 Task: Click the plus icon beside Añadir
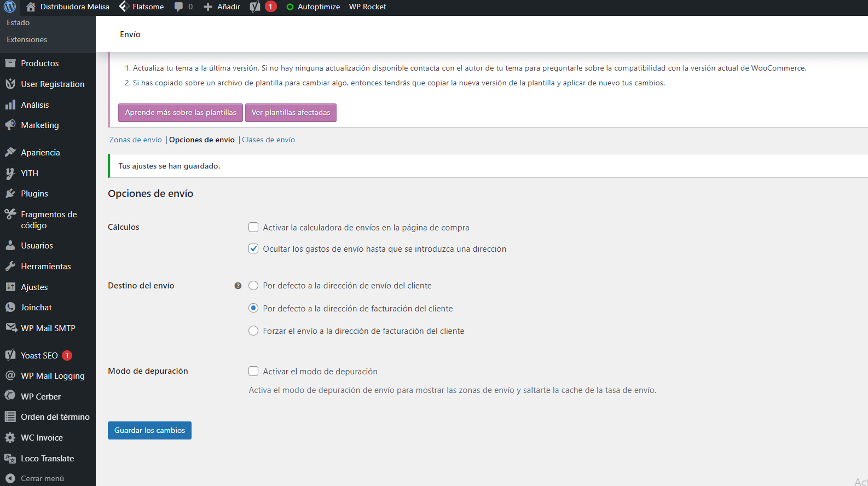(x=208, y=7)
